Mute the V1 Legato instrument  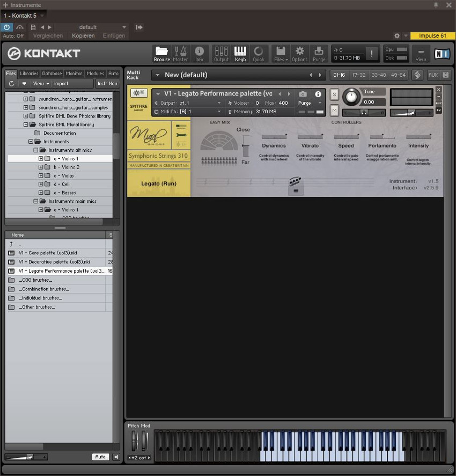coord(334,111)
